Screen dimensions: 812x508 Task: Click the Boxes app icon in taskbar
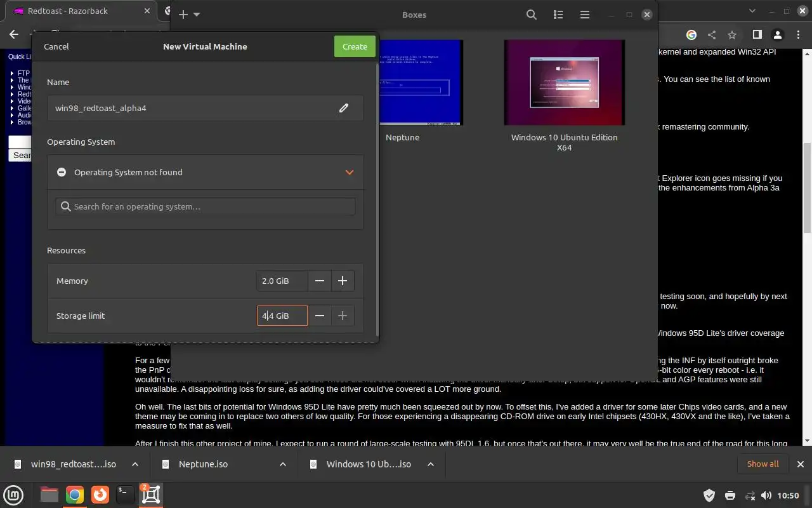click(x=150, y=495)
